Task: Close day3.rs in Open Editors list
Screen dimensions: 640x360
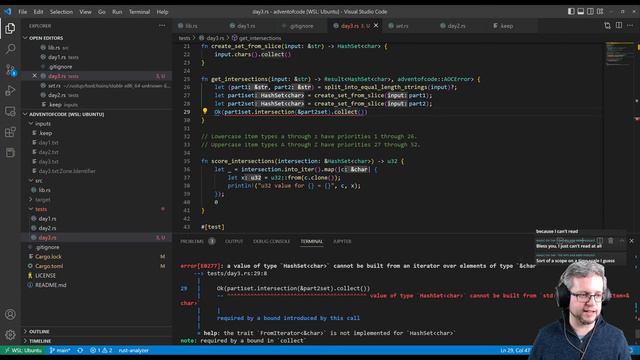Action: pos(35,76)
